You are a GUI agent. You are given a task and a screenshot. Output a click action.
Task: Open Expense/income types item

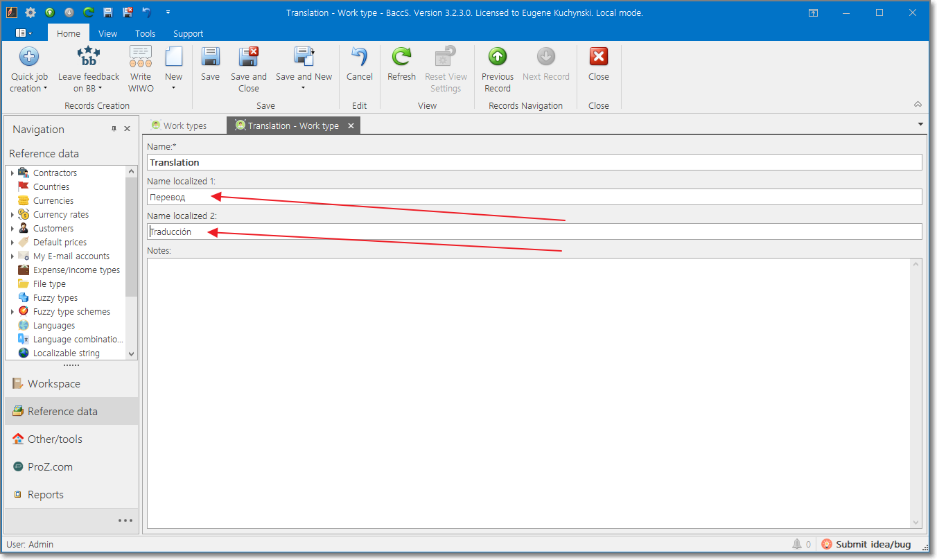point(76,270)
